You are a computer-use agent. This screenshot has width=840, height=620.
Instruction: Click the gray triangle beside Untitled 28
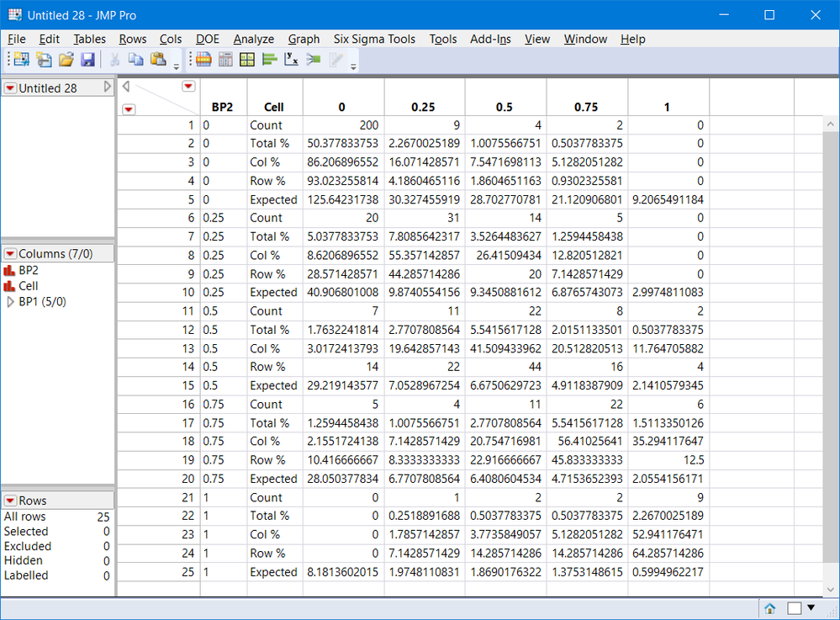[107, 87]
